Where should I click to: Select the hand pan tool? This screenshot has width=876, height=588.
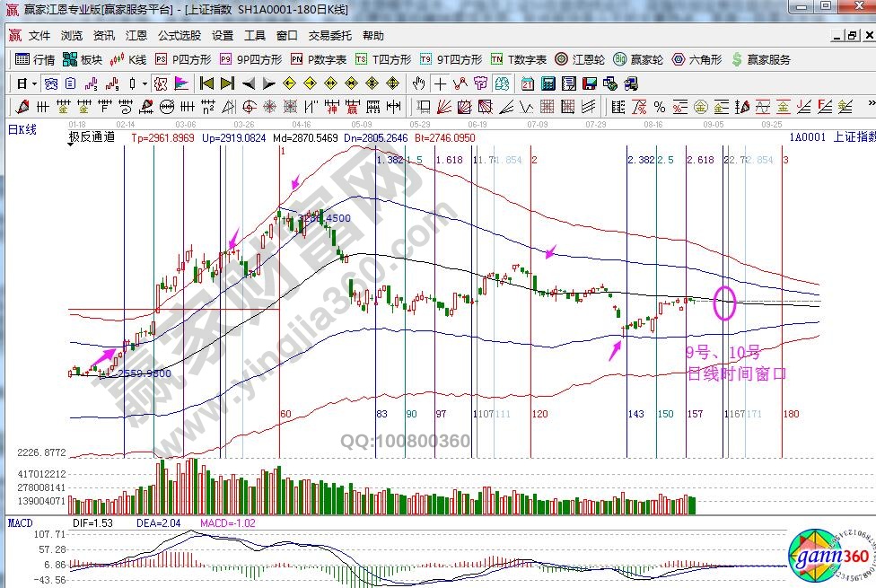(418, 83)
